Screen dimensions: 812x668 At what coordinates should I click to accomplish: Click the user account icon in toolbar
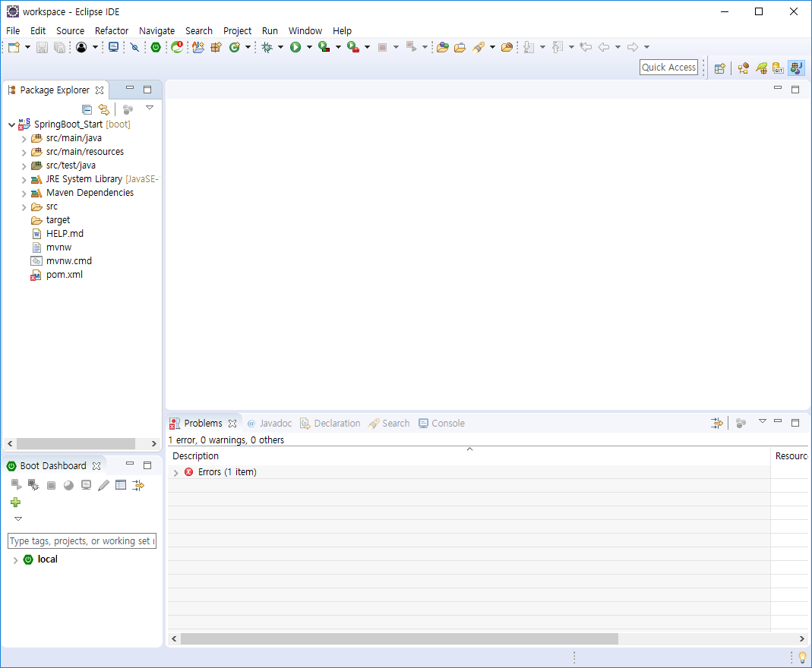[x=81, y=47]
